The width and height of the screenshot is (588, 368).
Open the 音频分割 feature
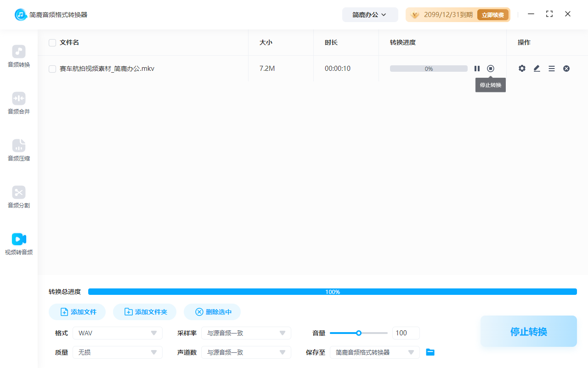(x=18, y=197)
